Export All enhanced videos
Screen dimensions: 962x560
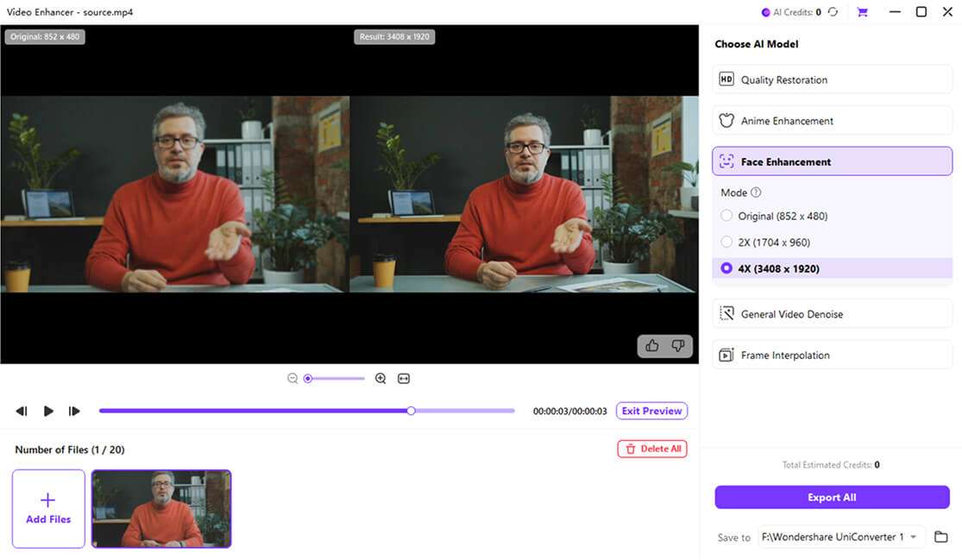831,497
